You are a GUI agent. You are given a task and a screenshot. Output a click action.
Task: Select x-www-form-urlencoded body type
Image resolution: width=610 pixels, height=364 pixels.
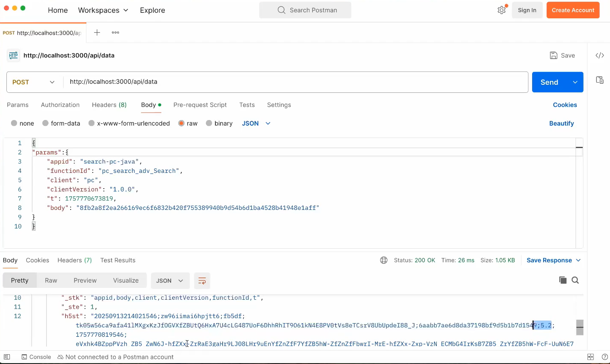tap(92, 123)
